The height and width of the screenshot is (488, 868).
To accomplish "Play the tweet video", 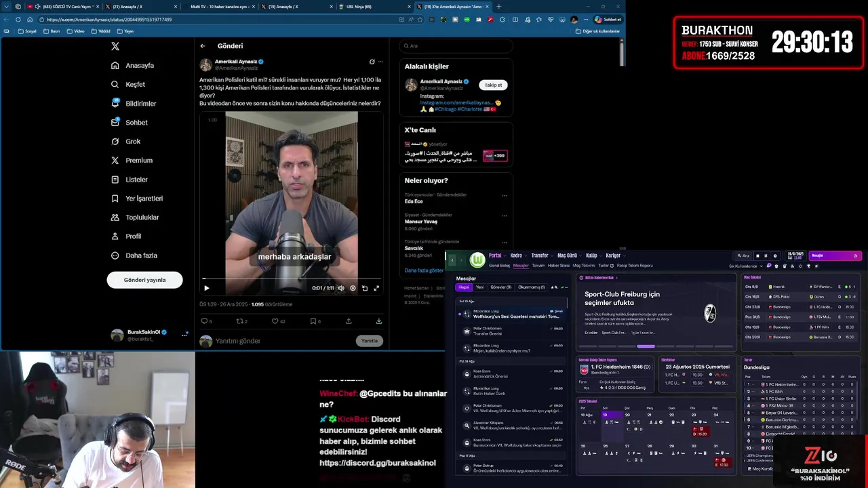I will (x=207, y=288).
